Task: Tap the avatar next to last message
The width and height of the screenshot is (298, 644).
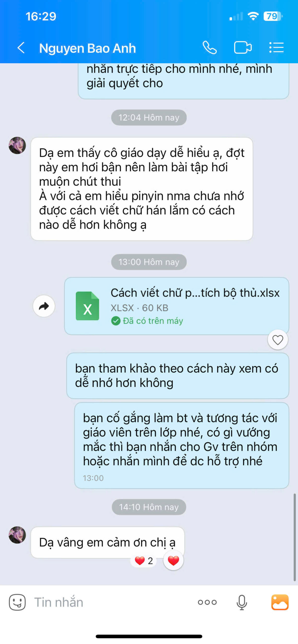Action: [17, 535]
